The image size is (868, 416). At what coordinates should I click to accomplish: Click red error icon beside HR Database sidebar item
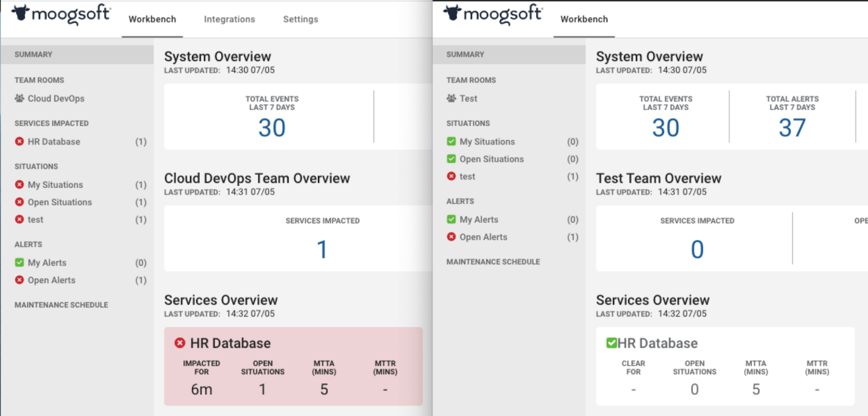click(20, 141)
